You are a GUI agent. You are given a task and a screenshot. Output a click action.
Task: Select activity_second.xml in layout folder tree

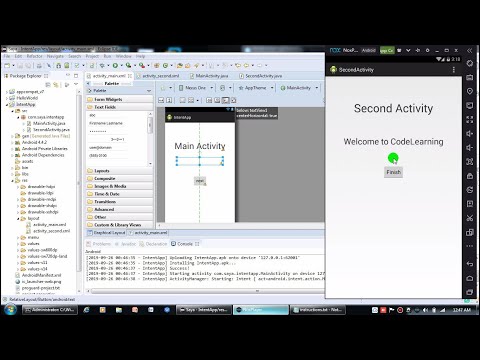[51, 231]
